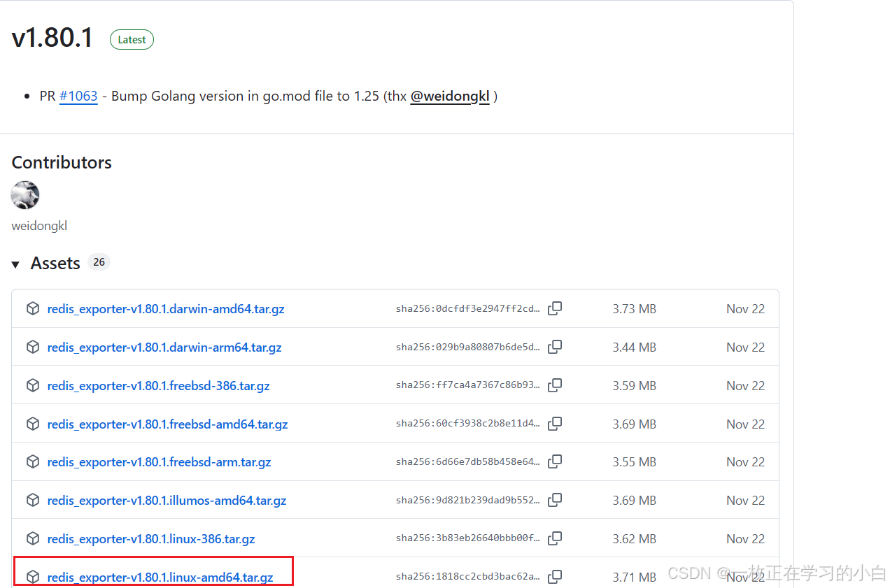Copy sha256 for linux-amd64 asset
890x588 pixels.
[x=555, y=577]
